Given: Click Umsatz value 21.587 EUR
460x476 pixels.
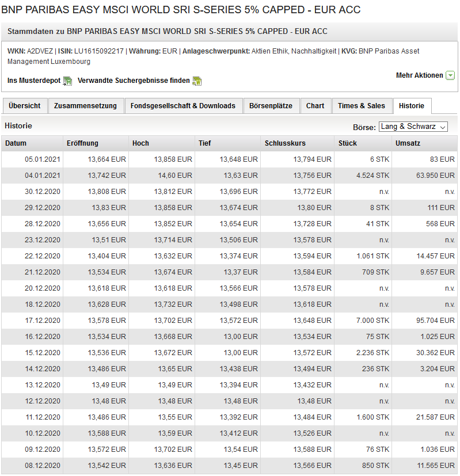Looking at the screenshot, I should (x=435, y=417).
